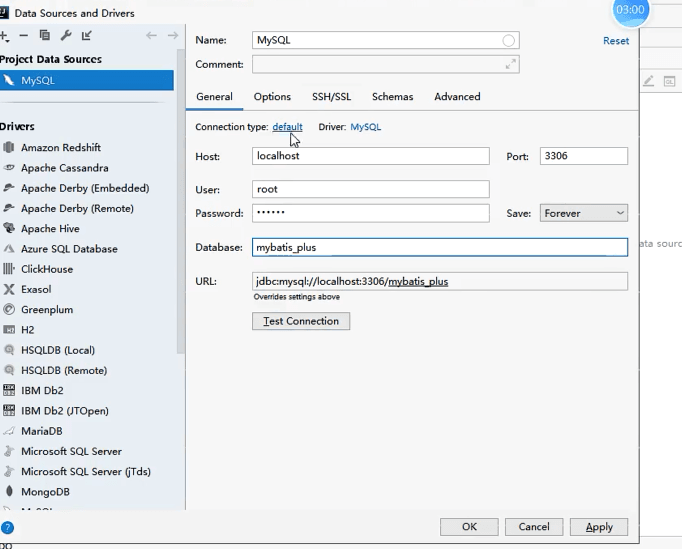Focus the Name input field
The image size is (682, 549).
(x=385, y=40)
